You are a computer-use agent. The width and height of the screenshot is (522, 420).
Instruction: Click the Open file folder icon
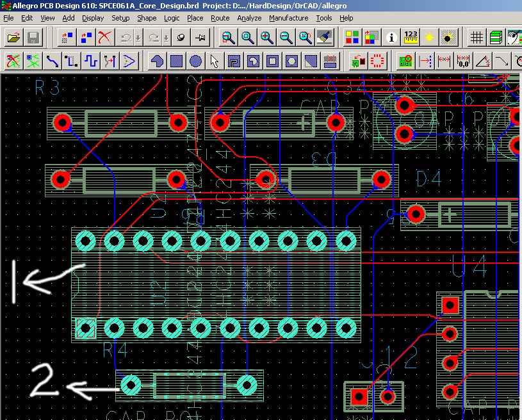(13, 38)
